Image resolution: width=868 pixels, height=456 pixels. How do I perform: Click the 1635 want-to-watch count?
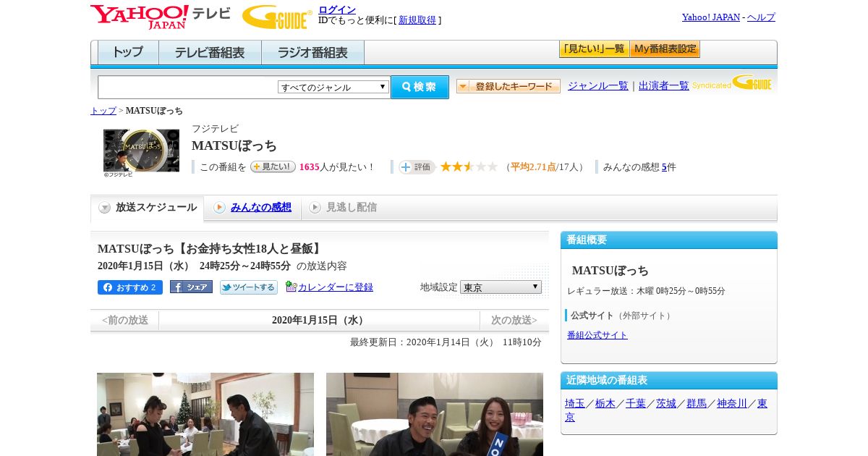click(x=309, y=167)
